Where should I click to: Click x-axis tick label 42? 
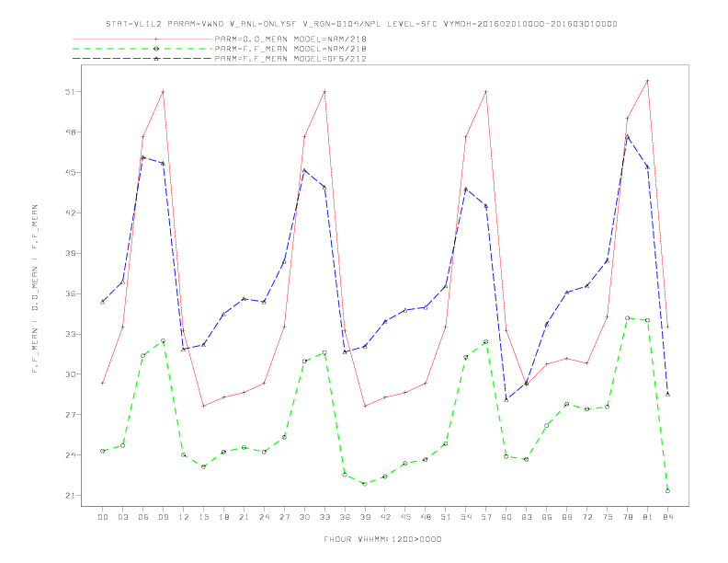pyautogui.click(x=385, y=517)
